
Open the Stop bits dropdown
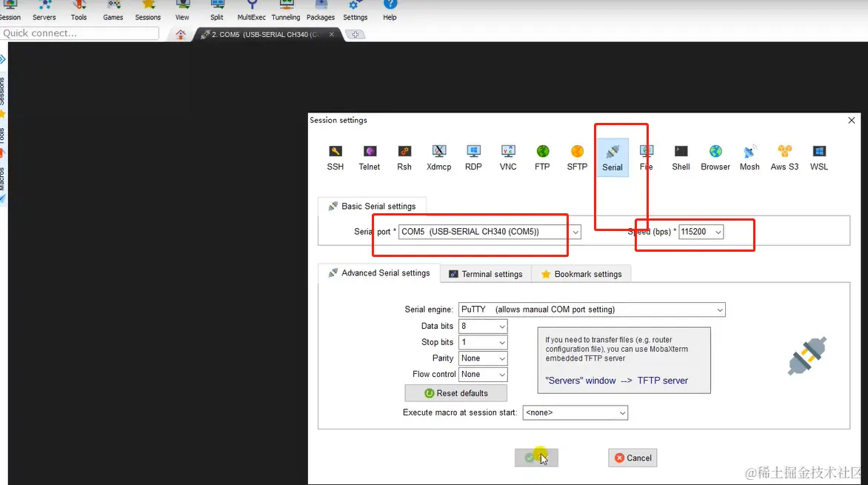(x=501, y=342)
